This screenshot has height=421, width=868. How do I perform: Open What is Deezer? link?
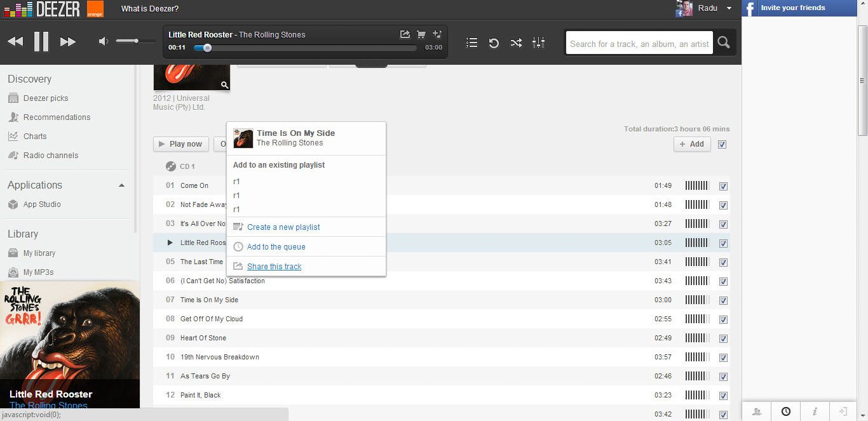(x=150, y=9)
